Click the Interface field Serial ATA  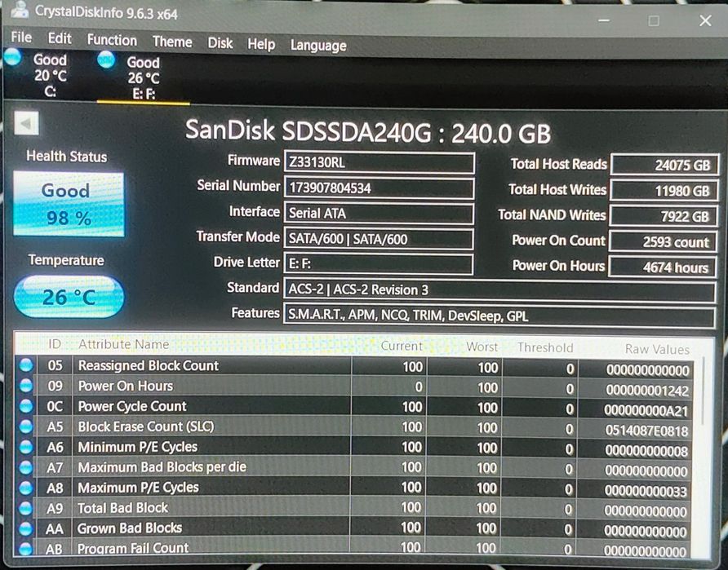[x=379, y=214]
